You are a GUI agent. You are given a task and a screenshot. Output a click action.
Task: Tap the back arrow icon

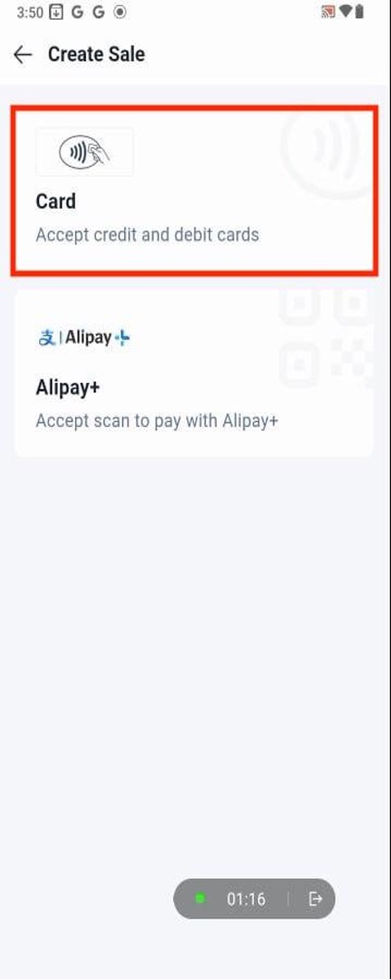click(x=22, y=54)
